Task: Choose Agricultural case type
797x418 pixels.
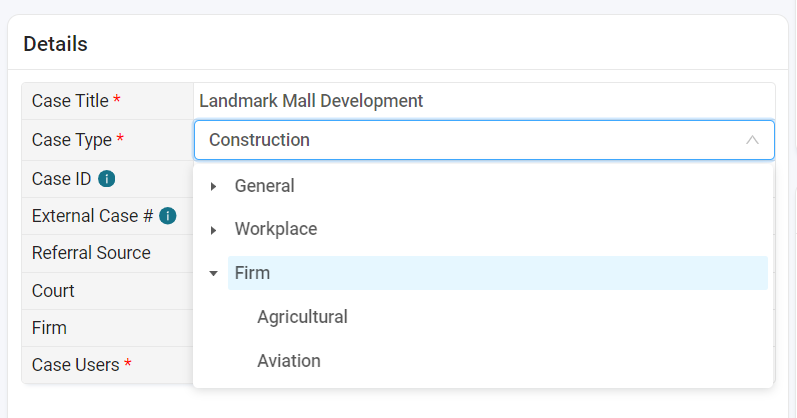Action: click(x=302, y=317)
